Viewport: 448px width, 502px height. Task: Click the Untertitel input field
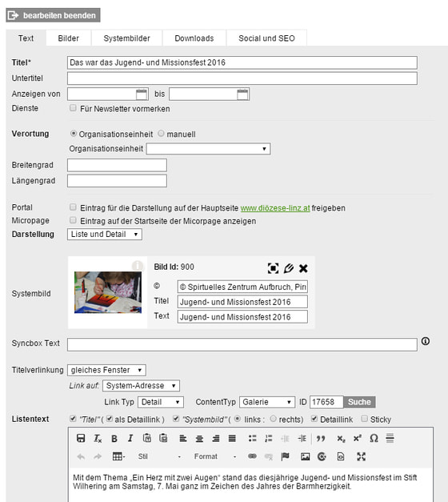tap(242, 78)
